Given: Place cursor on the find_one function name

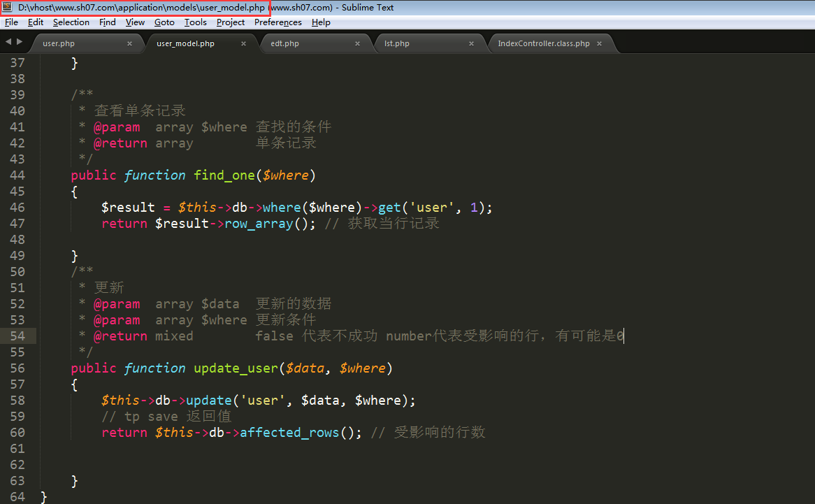Looking at the screenshot, I should point(224,175).
